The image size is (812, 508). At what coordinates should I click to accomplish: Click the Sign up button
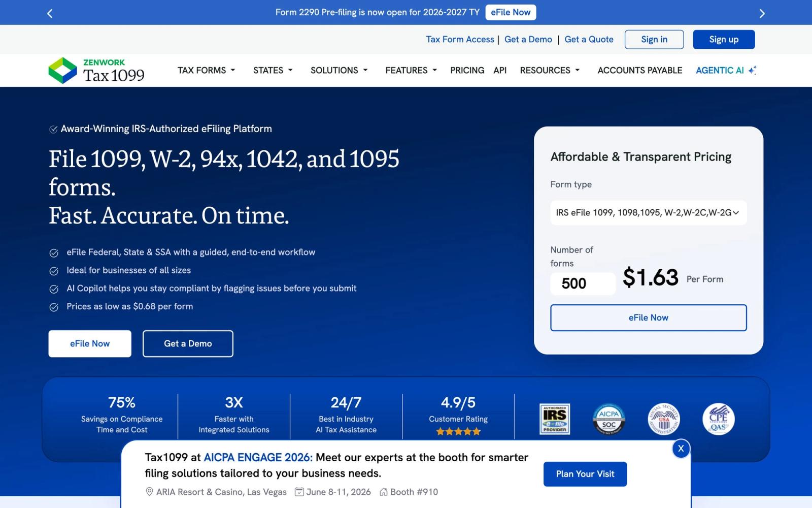[x=724, y=40]
